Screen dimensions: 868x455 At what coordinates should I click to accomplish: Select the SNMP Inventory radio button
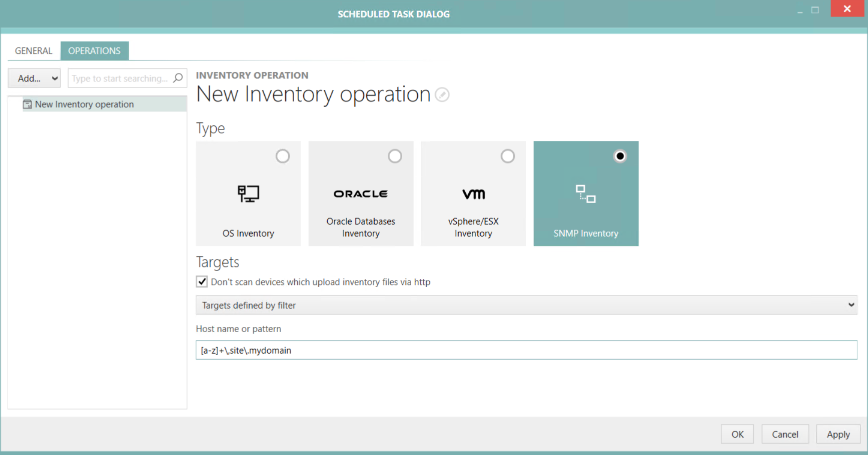[620, 156]
